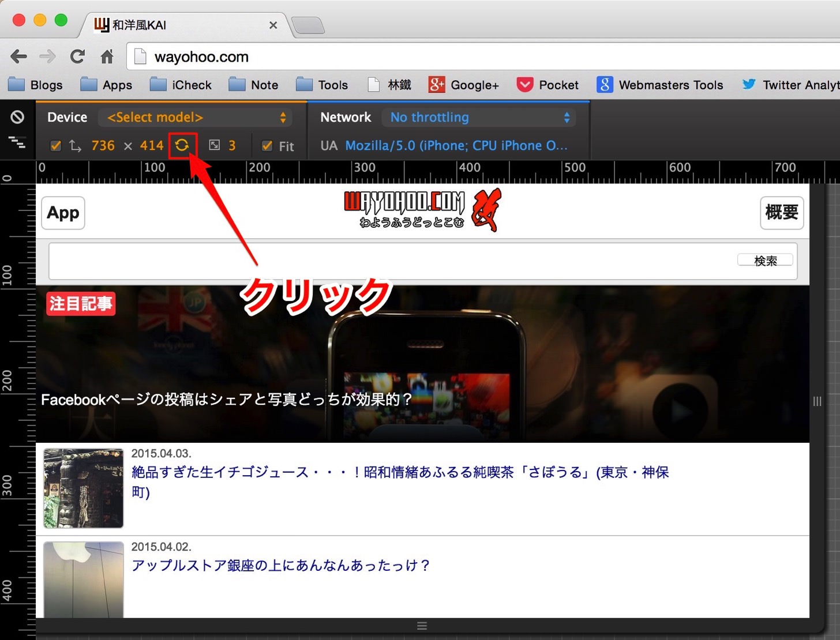This screenshot has height=640, width=840.
Task: Open the Tools bookmarks folder
Action: (322, 85)
